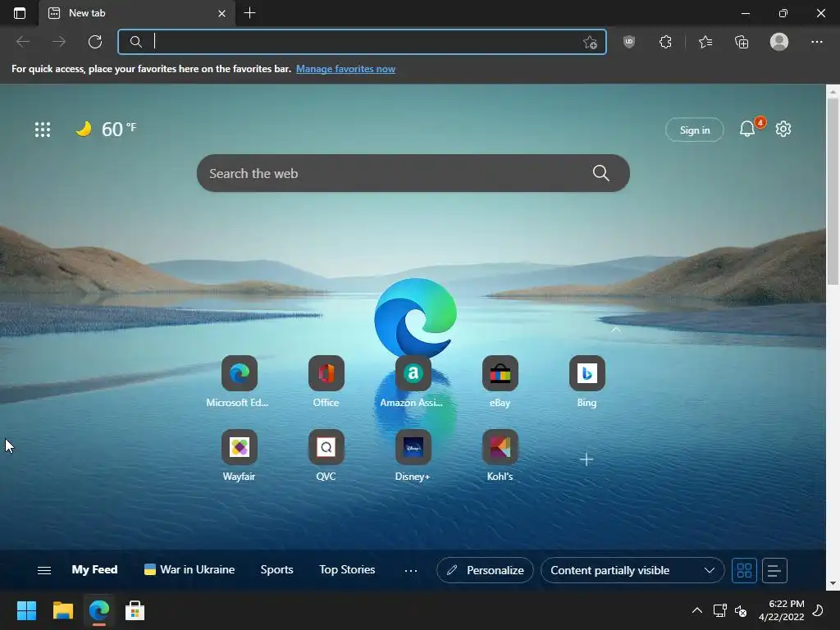Image resolution: width=840 pixels, height=630 pixels.
Task: Open the 6:22 PM clock calendar
Action: 782,610
